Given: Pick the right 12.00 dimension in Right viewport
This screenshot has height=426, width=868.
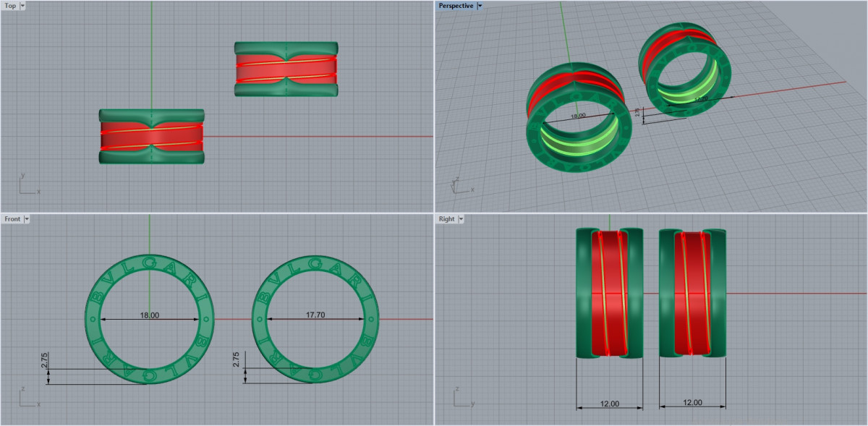Looking at the screenshot, I should 693,402.
